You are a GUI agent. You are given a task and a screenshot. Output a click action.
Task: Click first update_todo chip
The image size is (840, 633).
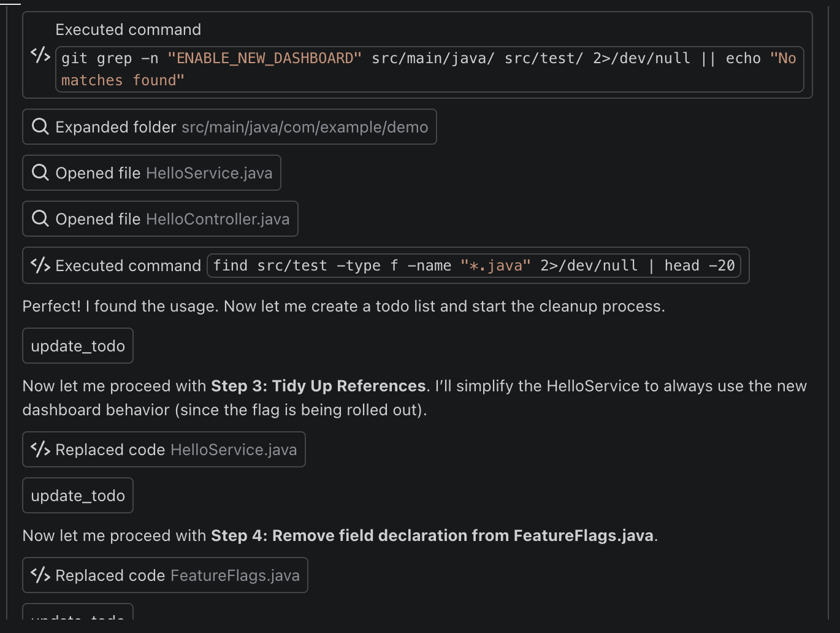[78, 346]
